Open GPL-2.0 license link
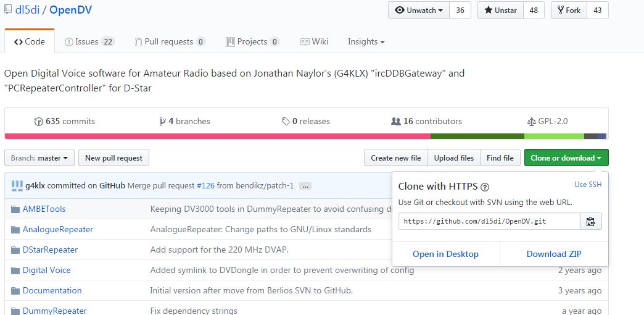The image size is (644, 315). [x=548, y=122]
